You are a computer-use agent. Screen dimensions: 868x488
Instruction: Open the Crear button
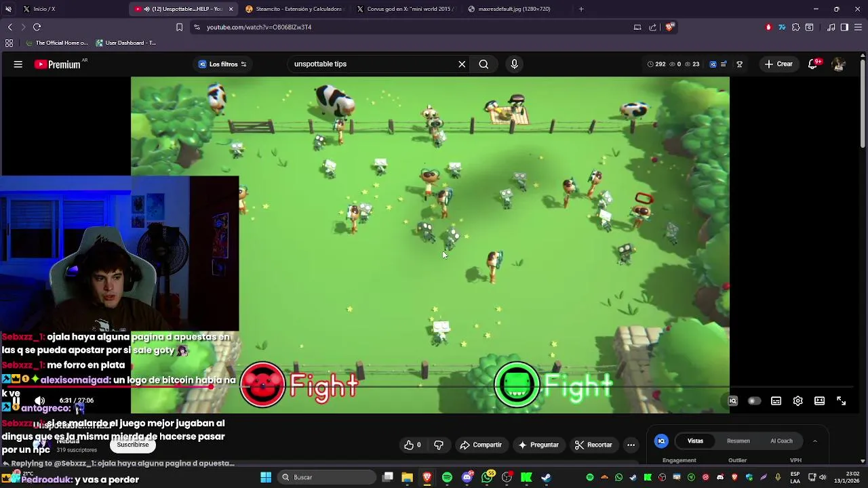click(x=778, y=64)
